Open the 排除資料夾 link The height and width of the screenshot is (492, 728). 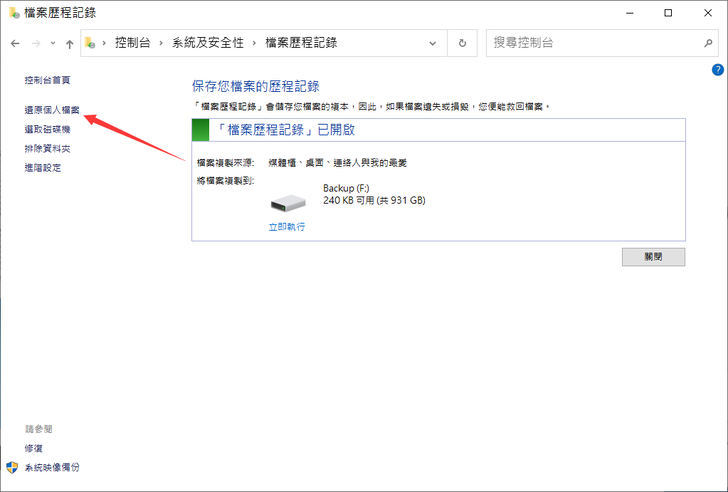(x=47, y=148)
